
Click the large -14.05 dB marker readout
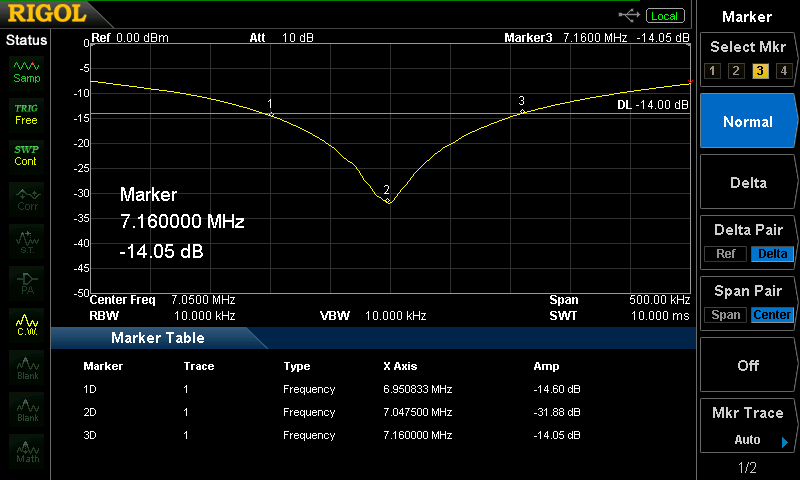tap(161, 251)
